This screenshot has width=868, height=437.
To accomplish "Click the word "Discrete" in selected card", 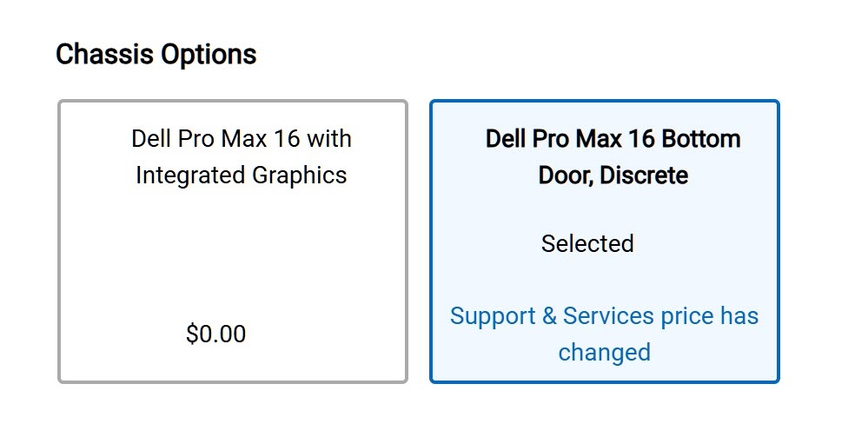I will tap(644, 175).
